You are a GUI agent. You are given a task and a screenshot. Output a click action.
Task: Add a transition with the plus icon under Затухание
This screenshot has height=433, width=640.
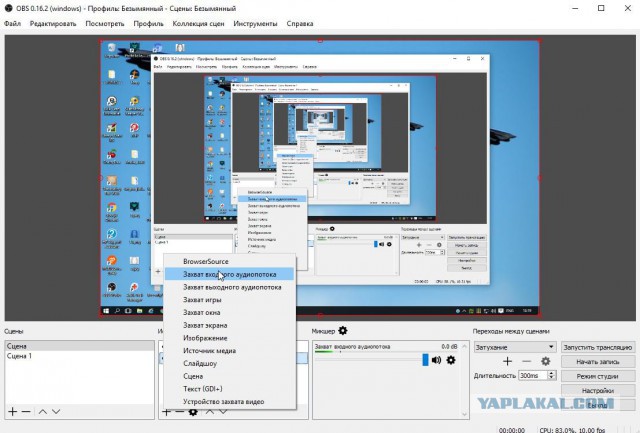(507, 361)
